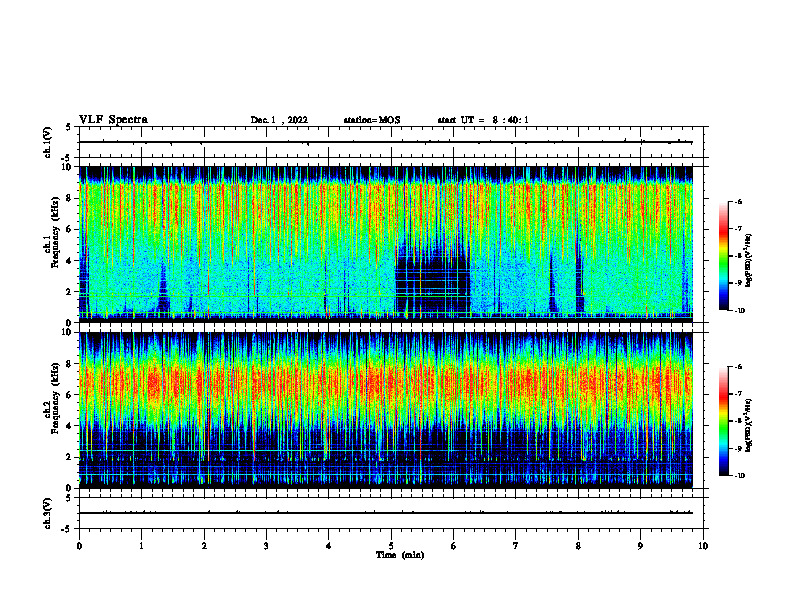
Task: Click the "-8" label on ch.2 colorbar
Action: 738,421
